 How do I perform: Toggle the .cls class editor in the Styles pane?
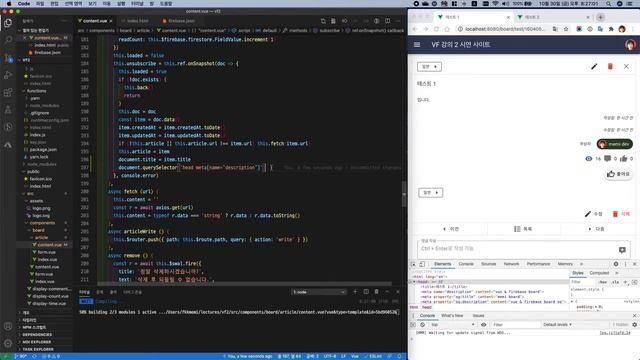(x=615, y=282)
